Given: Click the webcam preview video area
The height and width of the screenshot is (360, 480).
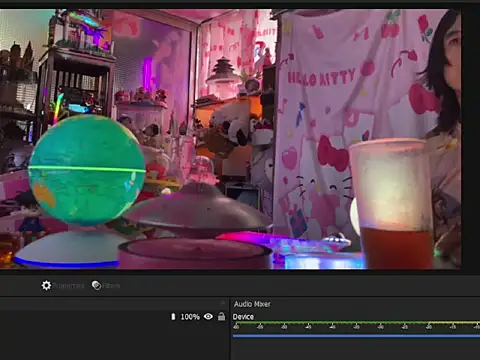Looking at the screenshot, I should tap(230, 139).
